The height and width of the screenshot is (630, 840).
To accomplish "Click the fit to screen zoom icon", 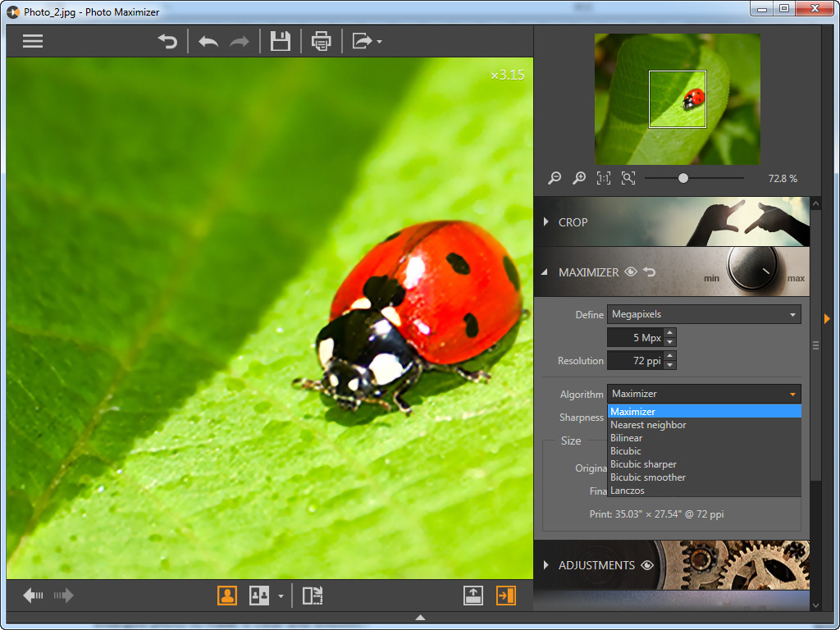I will pyautogui.click(x=628, y=178).
